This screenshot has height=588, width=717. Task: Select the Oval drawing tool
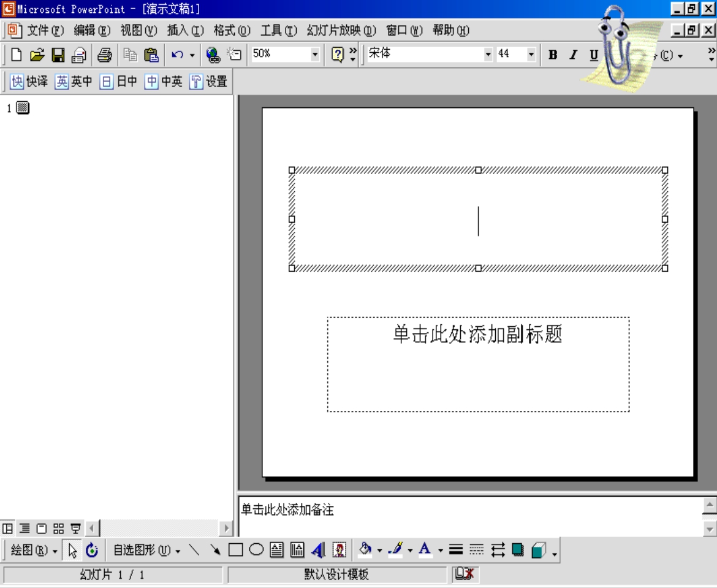[x=256, y=549]
